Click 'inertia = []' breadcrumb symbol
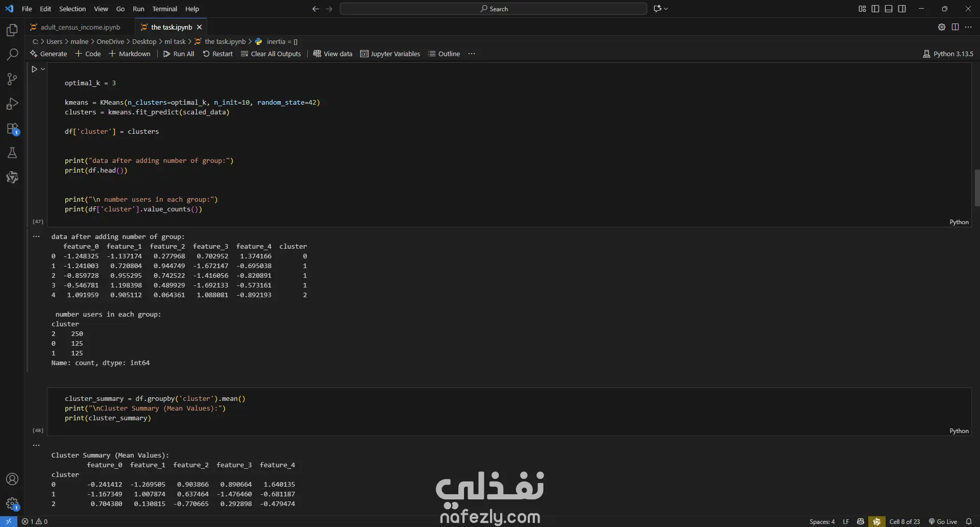The image size is (980, 527). pyautogui.click(x=282, y=41)
